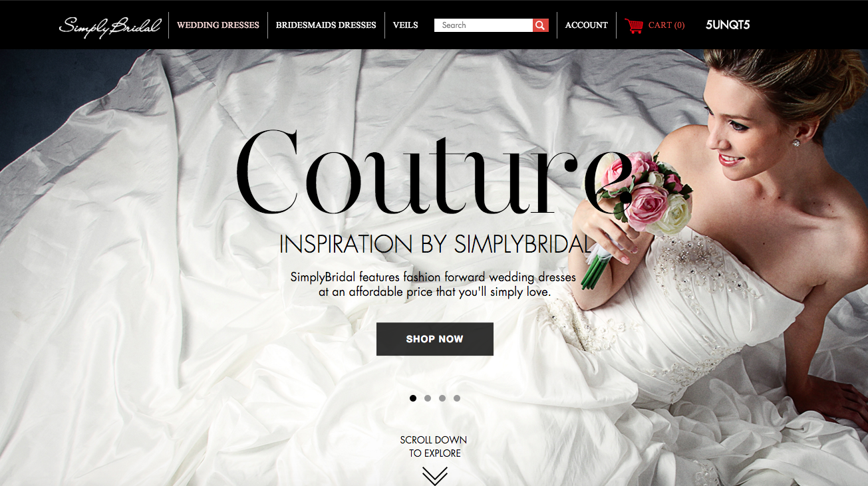Screen dimensions: 868x486
Task: Open the Account menu
Action: (587, 25)
